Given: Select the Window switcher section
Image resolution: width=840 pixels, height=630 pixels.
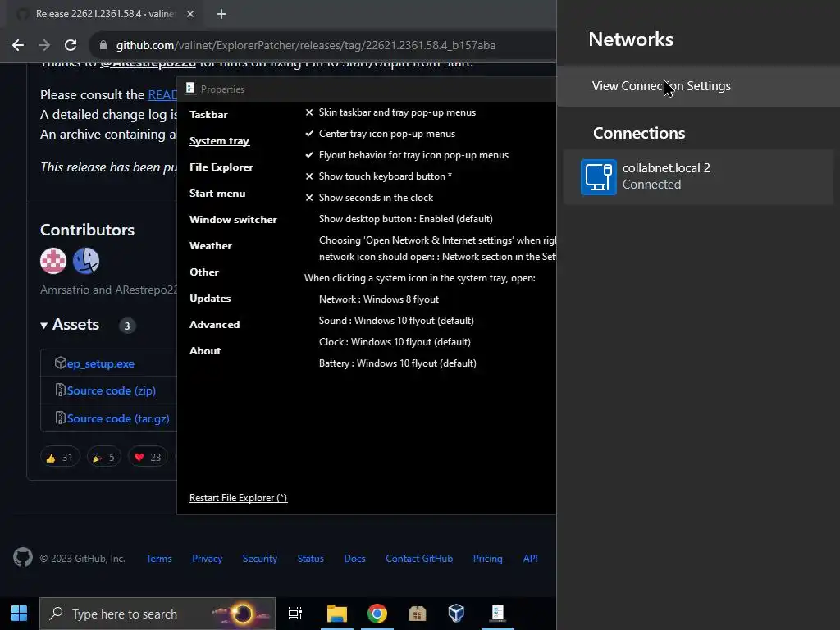Looking at the screenshot, I should pos(233,220).
